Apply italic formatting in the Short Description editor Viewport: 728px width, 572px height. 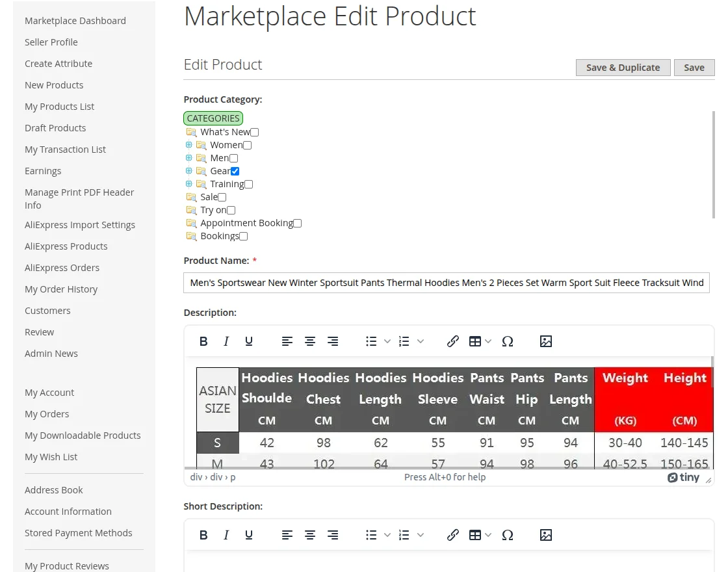[x=226, y=534]
